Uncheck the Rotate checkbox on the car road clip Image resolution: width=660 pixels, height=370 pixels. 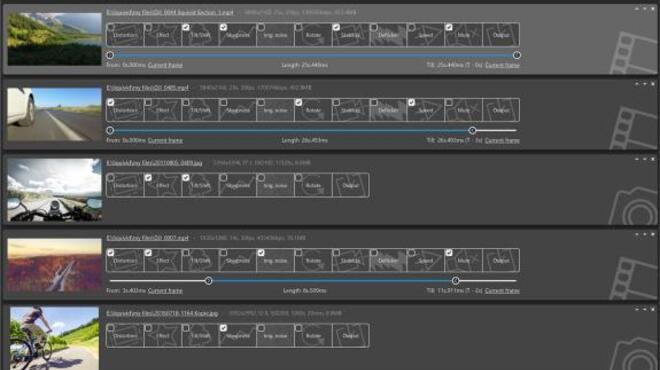[298, 102]
